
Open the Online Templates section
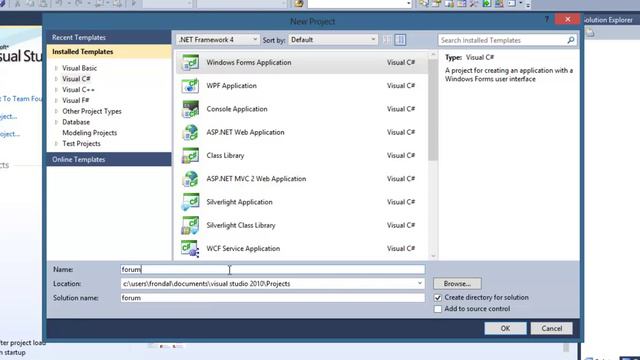coord(109,160)
